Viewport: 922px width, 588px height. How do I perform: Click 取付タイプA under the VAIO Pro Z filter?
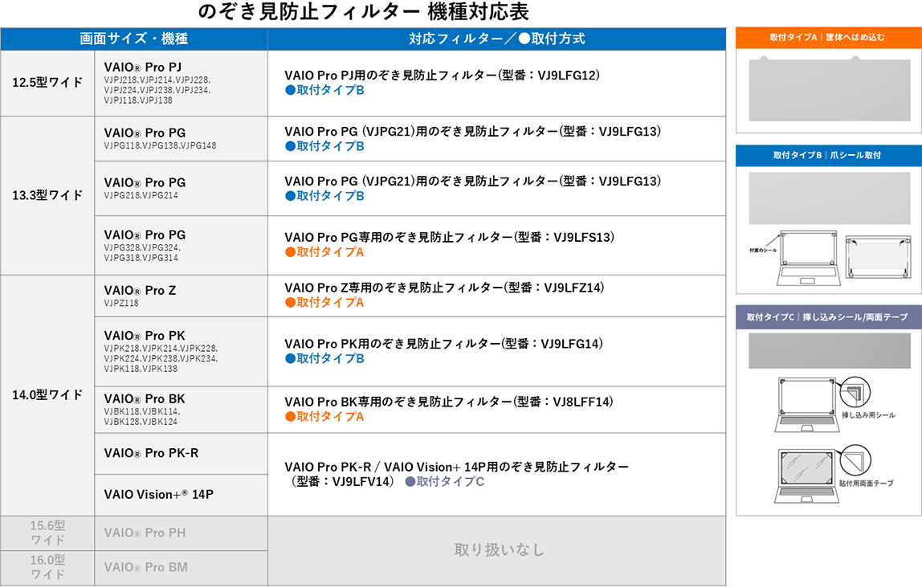click(324, 303)
